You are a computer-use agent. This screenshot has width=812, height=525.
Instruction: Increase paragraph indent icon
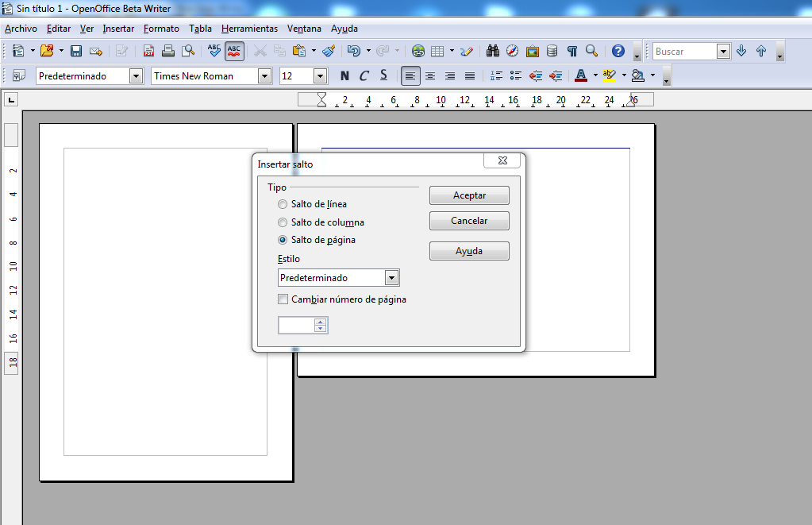[x=556, y=75]
